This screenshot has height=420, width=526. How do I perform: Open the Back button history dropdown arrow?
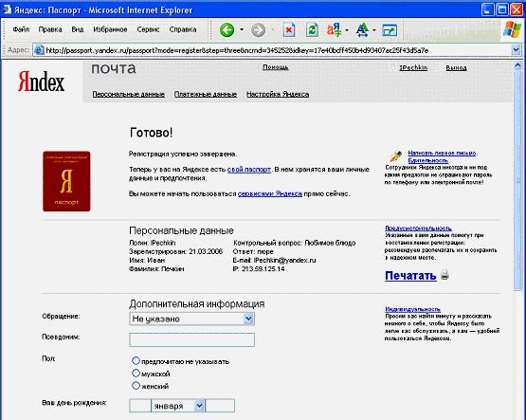(x=242, y=29)
